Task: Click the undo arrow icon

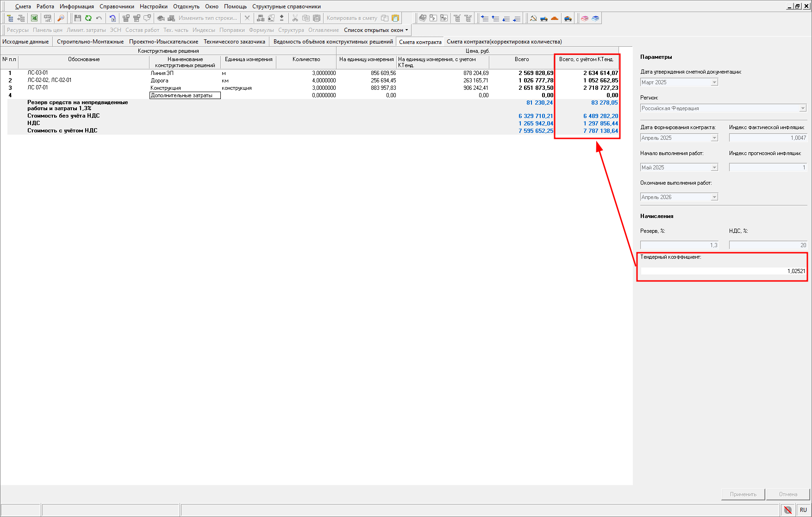Action: coord(99,18)
